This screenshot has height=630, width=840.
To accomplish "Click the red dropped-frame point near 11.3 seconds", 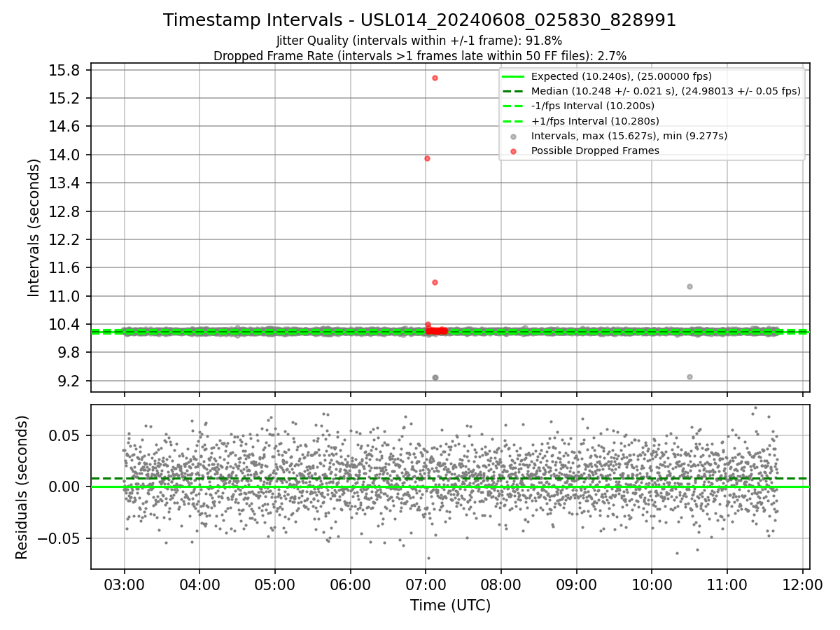I will coord(435,282).
